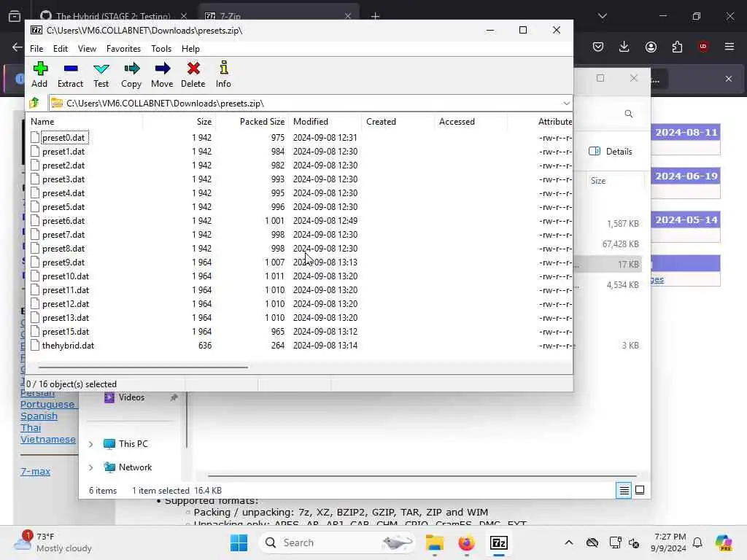747x560 pixels.
Task: Click Size column header in Explorer
Action: [598, 181]
